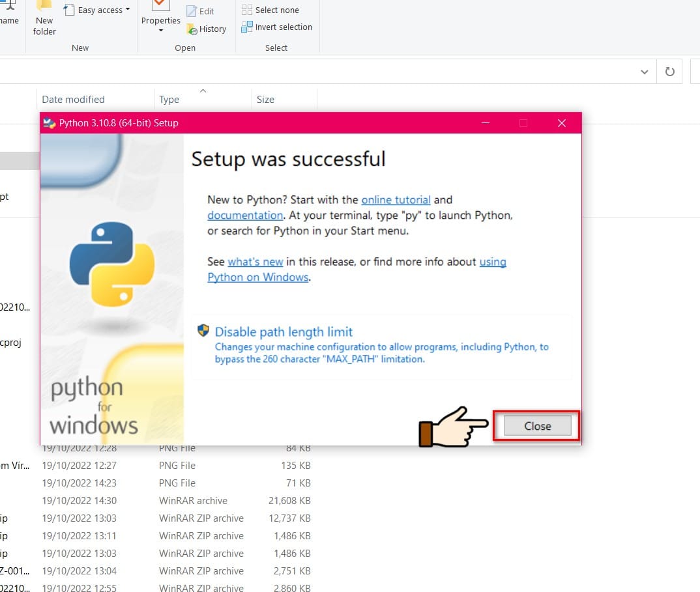Click Edit in the Open group
This screenshot has height=592, width=700.
pyautogui.click(x=200, y=11)
